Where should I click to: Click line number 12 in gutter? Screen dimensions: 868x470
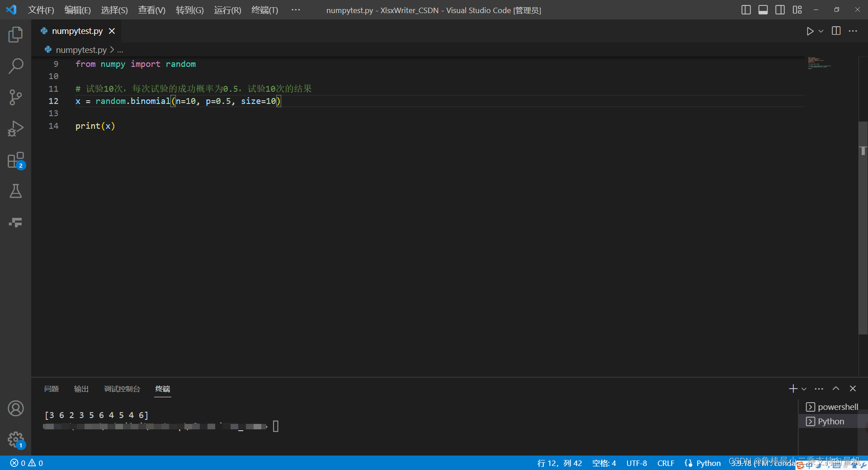(53, 101)
